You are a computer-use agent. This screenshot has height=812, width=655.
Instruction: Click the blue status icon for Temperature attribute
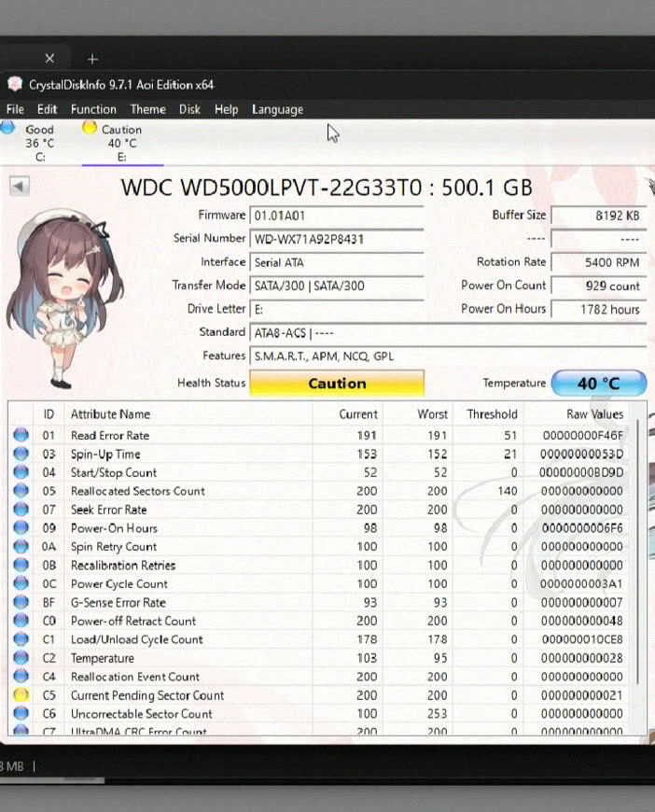(x=21, y=658)
